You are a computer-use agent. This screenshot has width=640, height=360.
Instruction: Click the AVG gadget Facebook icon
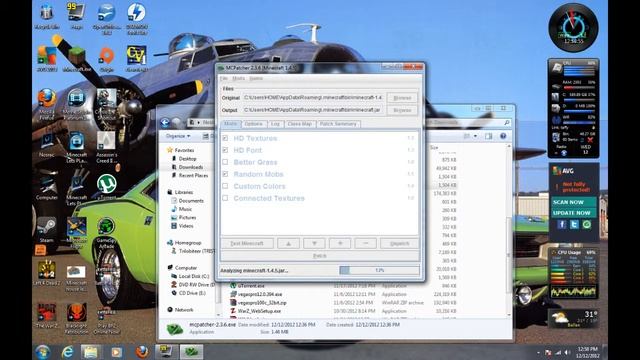[562, 224]
